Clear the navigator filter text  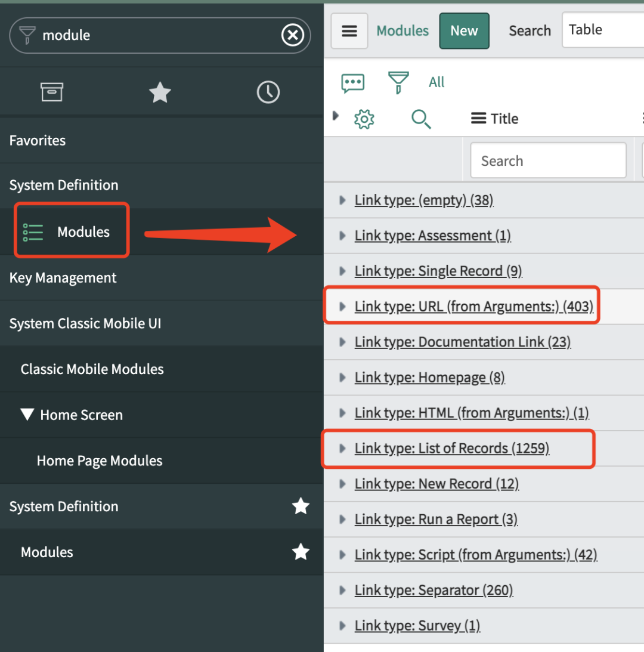292,36
